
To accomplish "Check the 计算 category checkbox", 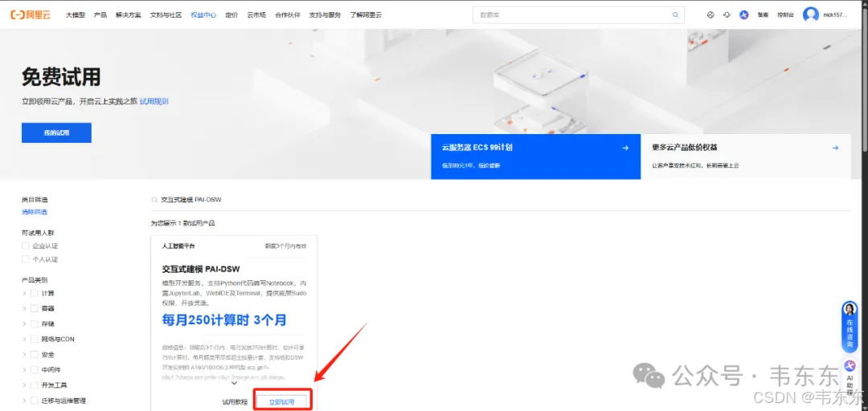I will pyautogui.click(x=35, y=293).
